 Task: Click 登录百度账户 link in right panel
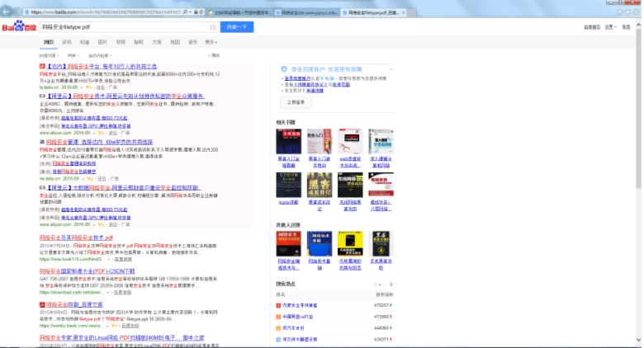pos(297,78)
